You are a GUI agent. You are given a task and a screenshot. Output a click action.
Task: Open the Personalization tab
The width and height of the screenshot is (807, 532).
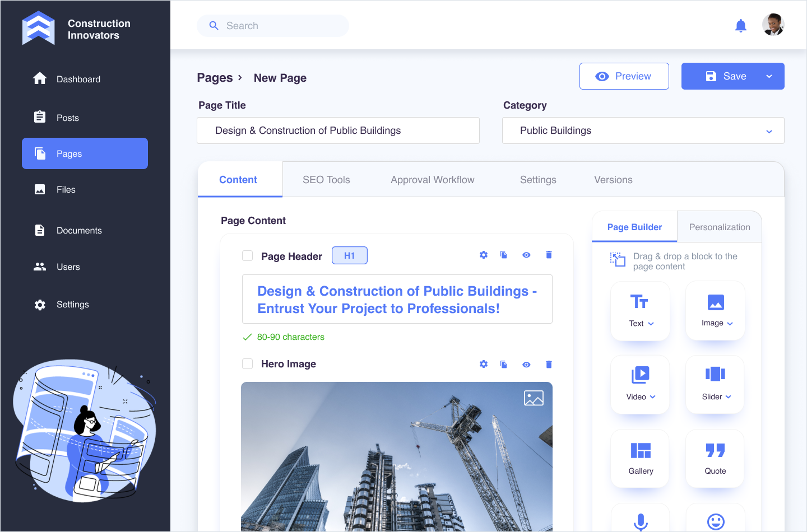[719, 227]
